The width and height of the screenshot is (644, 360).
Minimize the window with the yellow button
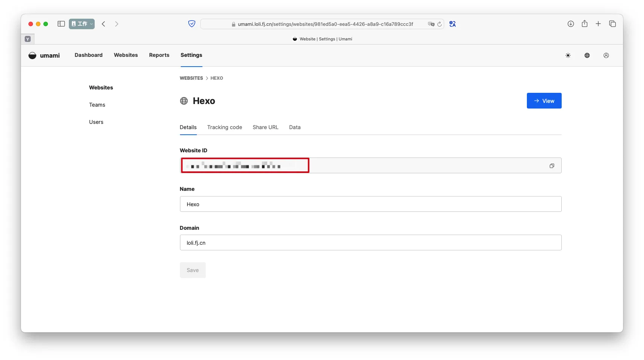click(38, 24)
